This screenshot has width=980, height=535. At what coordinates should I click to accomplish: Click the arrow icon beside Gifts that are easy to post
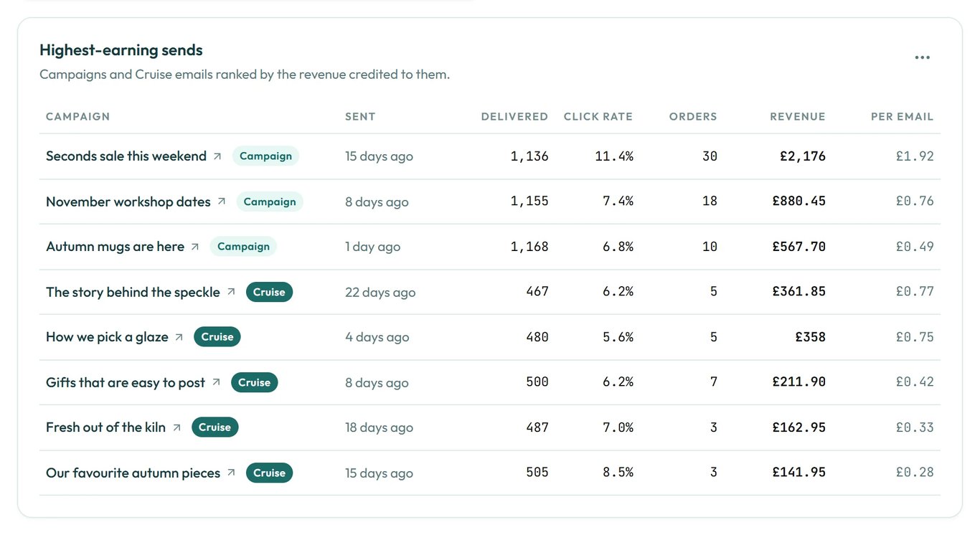[216, 382]
